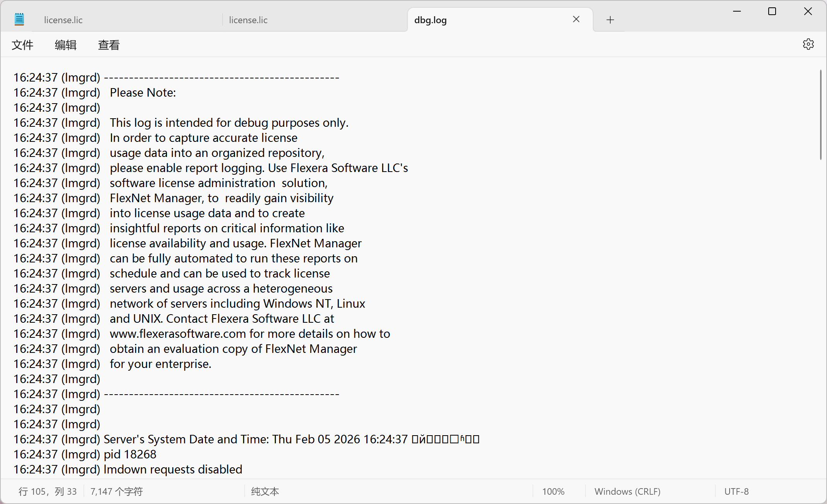The image size is (827, 504).
Task: Switch to the first license.lic tab
Action: point(63,20)
